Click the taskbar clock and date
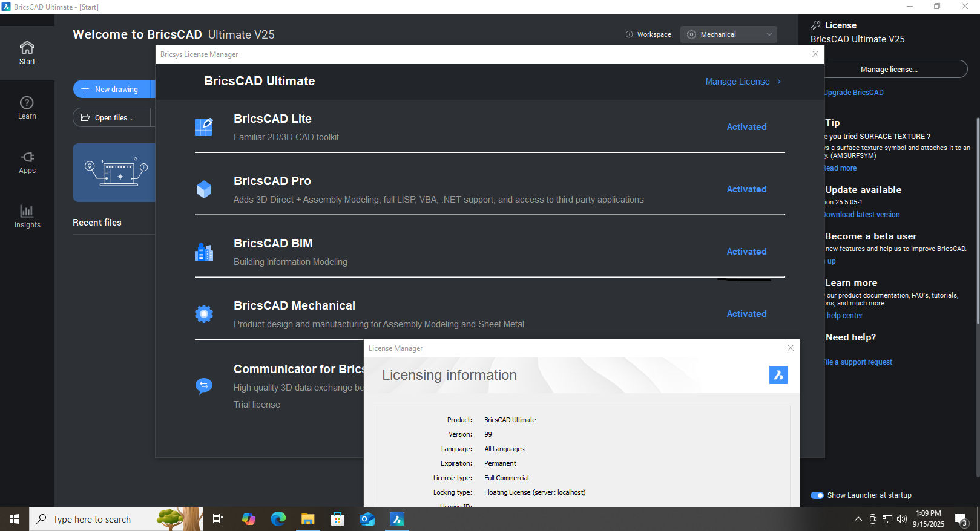 [x=929, y=519]
